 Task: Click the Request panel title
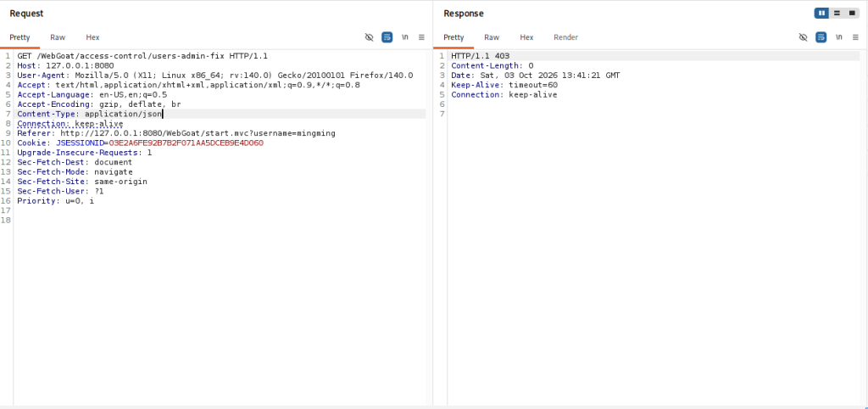[x=26, y=14]
